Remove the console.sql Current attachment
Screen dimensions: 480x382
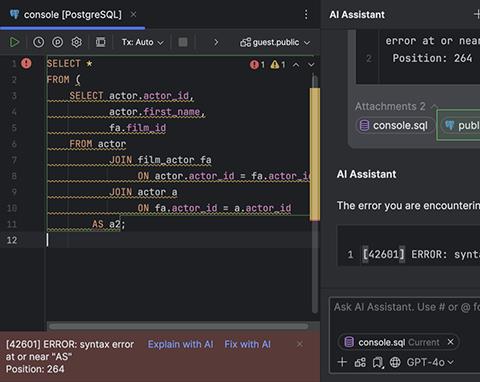pyautogui.click(x=450, y=342)
